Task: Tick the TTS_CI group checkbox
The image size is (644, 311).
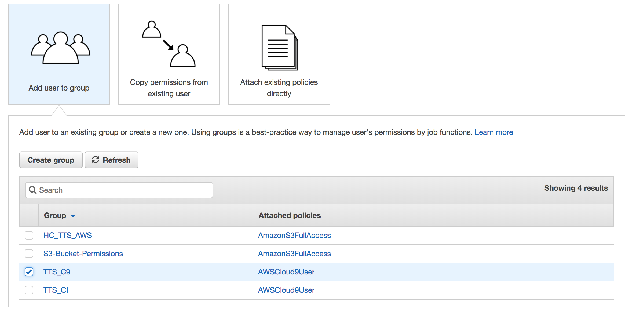Action: [x=29, y=290]
